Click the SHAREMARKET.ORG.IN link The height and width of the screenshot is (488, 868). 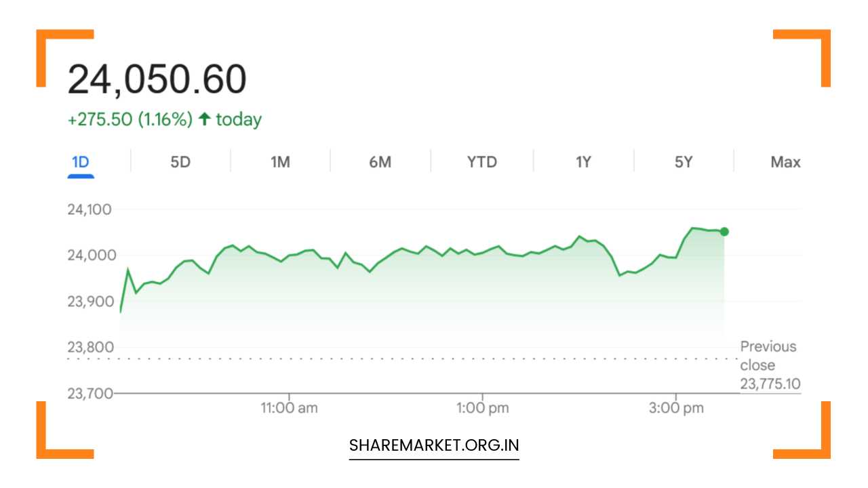pyautogui.click(x=434, y=445)
